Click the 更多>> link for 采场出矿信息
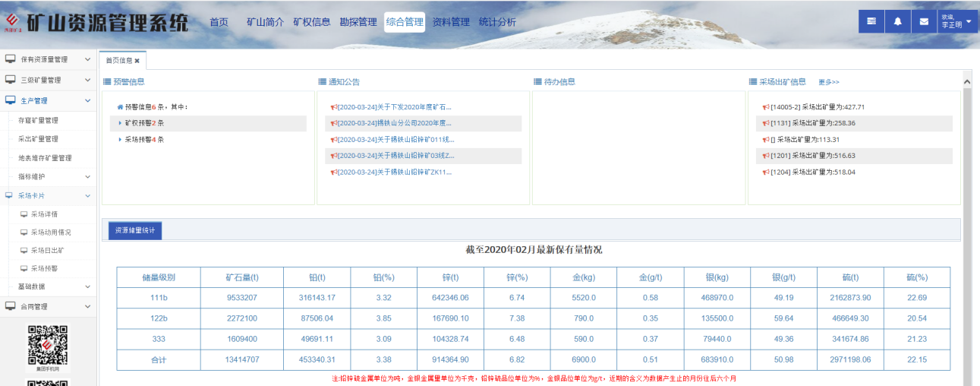The image size is (980, 386). coord(828,82)
